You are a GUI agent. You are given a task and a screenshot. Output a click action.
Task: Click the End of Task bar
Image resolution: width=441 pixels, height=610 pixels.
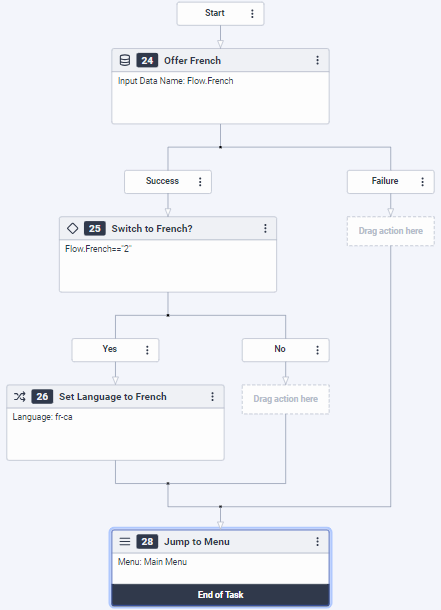pos(220,595)
